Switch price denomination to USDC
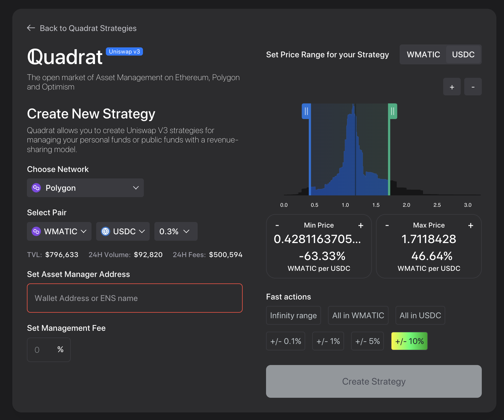Image resolution: width=504 pixels, height=420 pixels. (x=463, y=55)
